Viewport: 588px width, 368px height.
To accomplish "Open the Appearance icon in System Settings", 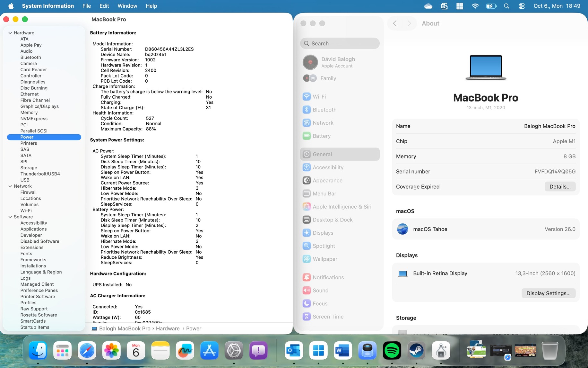I will [x=307, y=181].
